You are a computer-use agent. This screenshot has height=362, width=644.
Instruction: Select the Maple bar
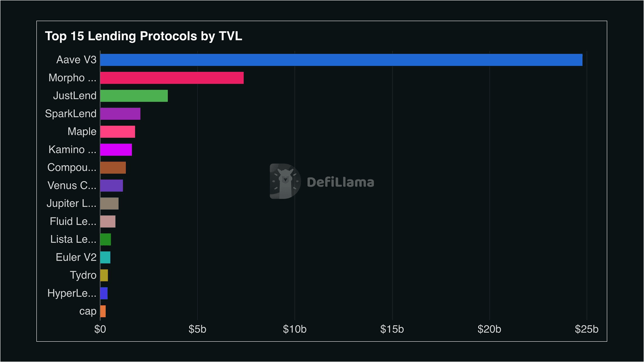[x=117, y=132]
